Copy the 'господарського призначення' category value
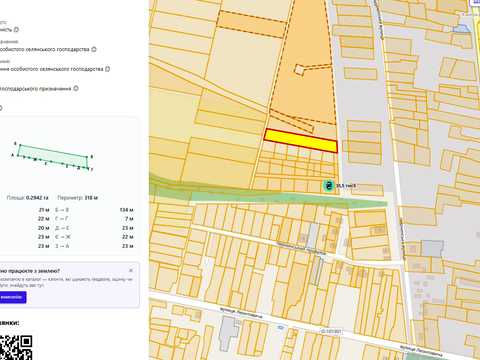The width and height of the screenshot is (480, 360). click(x=76, y=88)
